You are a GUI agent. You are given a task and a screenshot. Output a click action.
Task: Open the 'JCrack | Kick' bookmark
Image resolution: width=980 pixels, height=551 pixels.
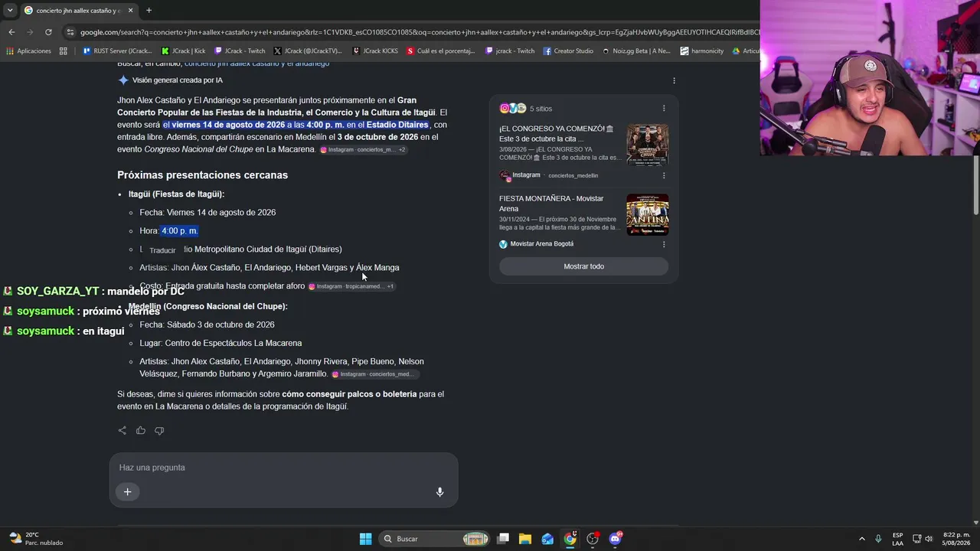point(184,51)
